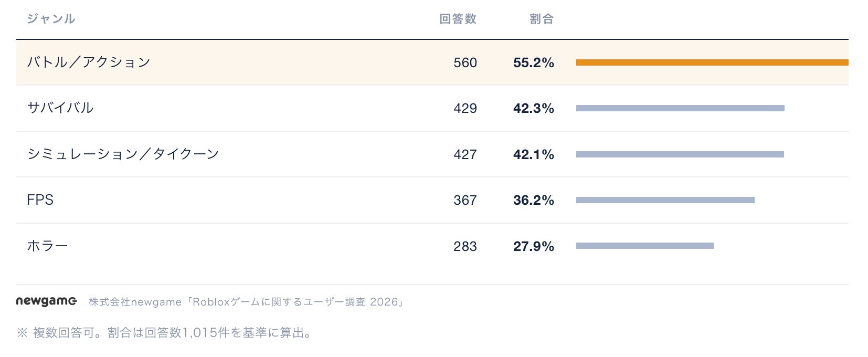Click the newgame logo in footer
The image size is (868, 357).
[47, 301]
